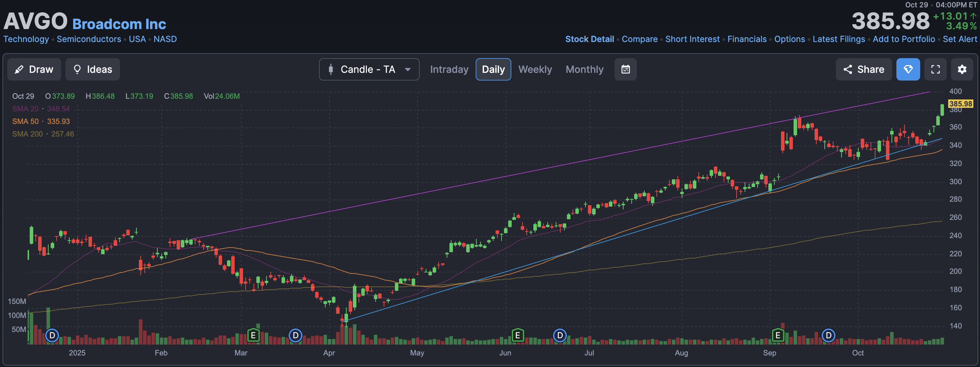
Task: Click the 400 price axis label
Action: click(955, 91)
